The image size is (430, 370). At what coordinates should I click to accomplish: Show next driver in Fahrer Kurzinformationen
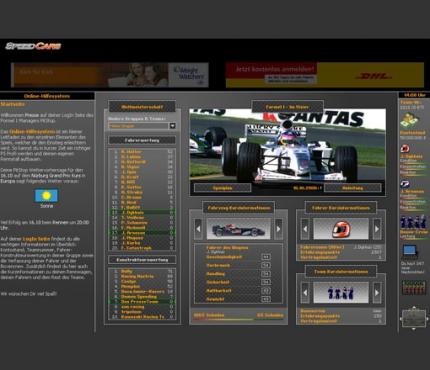pos(377,229)
